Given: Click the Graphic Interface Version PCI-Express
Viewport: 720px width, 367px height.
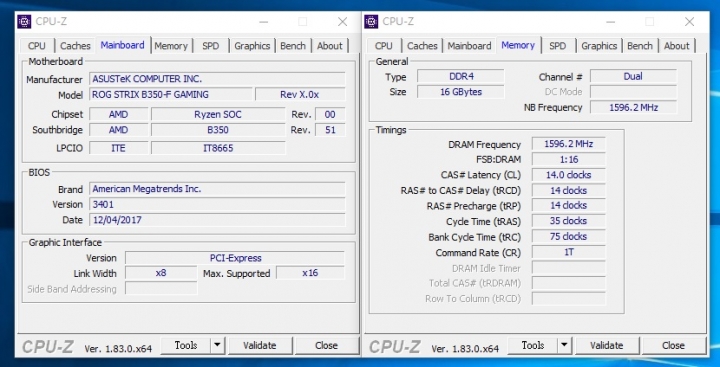Looking at the screenshot, I should coord(235,258).
